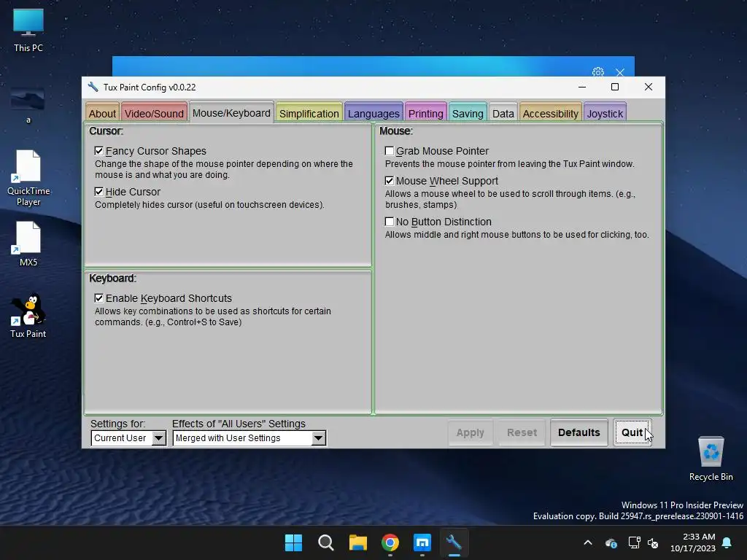
Task: Open the Windows Start menu
Action: click(x=293, y=542)
